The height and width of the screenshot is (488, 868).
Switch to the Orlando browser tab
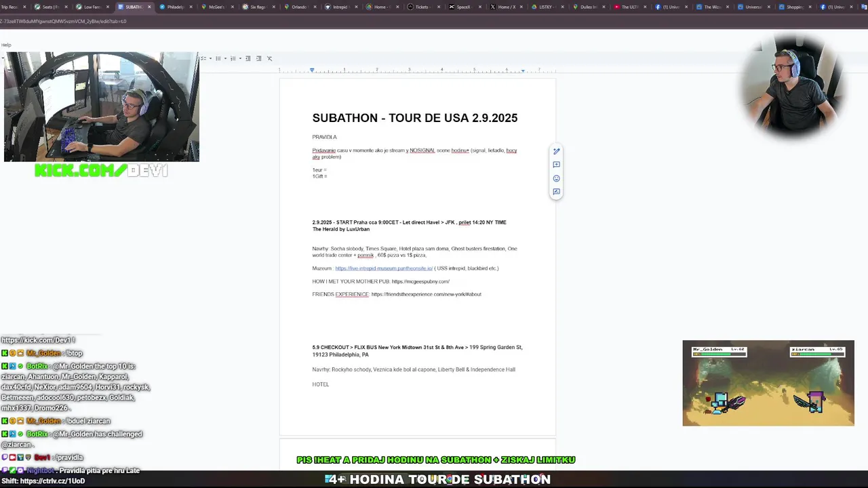(299, 7)
